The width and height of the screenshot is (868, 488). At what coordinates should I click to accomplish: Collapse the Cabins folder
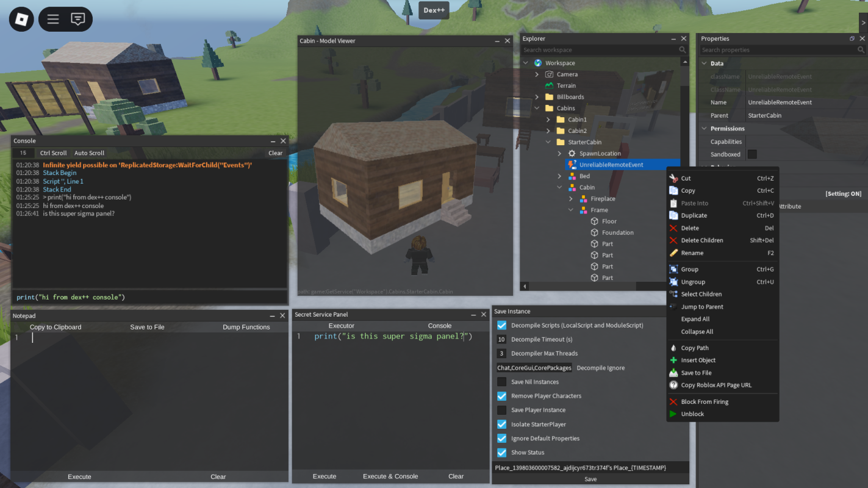537,108
